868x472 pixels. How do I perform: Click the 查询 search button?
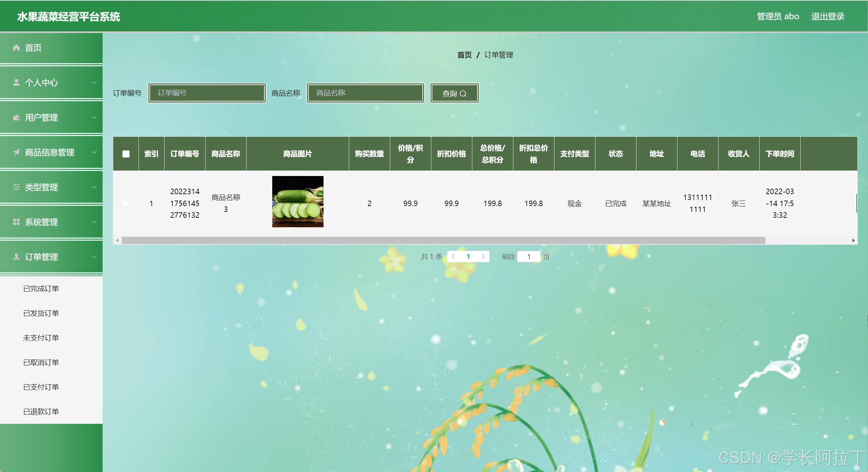(x=454, y=93)
